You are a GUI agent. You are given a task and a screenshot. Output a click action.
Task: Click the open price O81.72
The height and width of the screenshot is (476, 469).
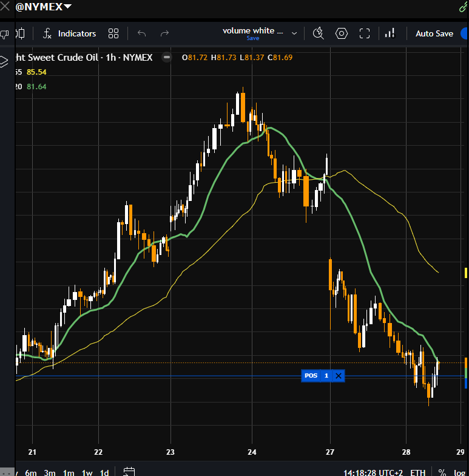coord(195,57)
